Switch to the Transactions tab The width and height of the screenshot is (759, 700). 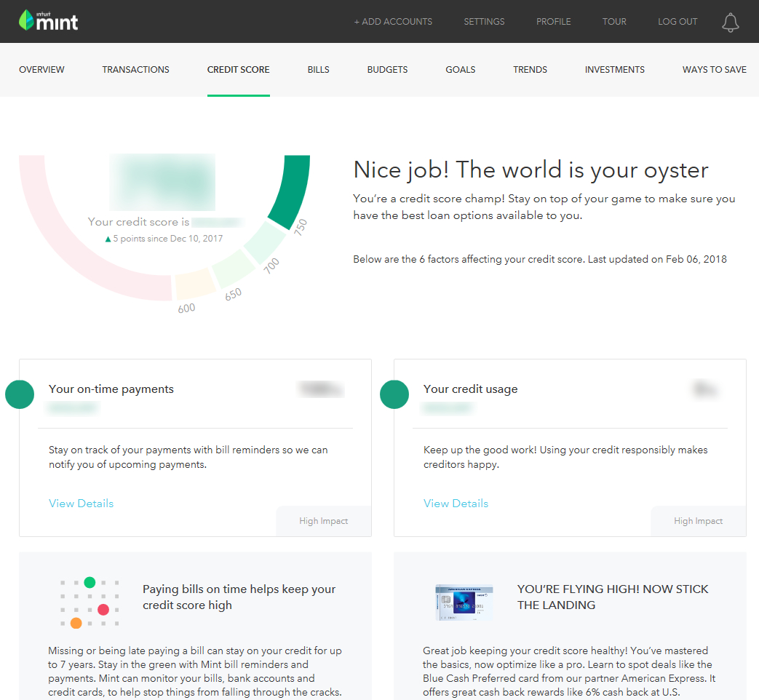tap(135, 70)
